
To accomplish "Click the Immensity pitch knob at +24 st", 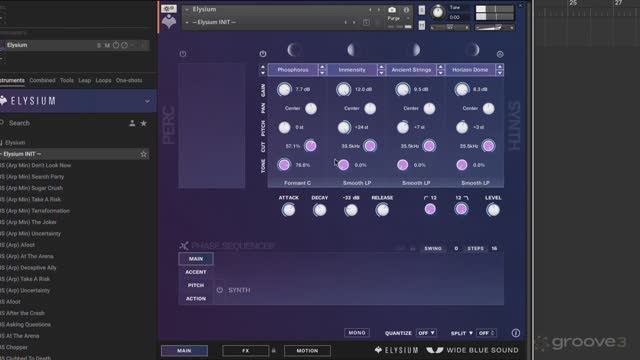I will [x=344, y=127].
